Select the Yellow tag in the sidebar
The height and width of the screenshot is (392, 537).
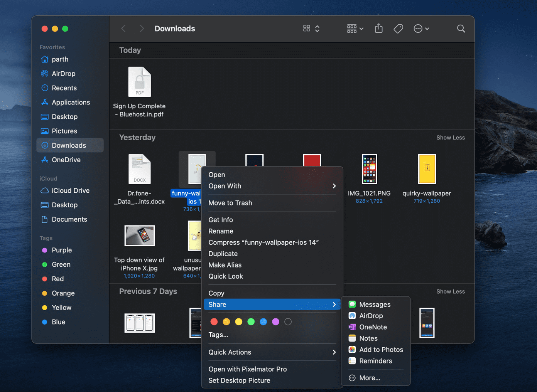[70, 308]
